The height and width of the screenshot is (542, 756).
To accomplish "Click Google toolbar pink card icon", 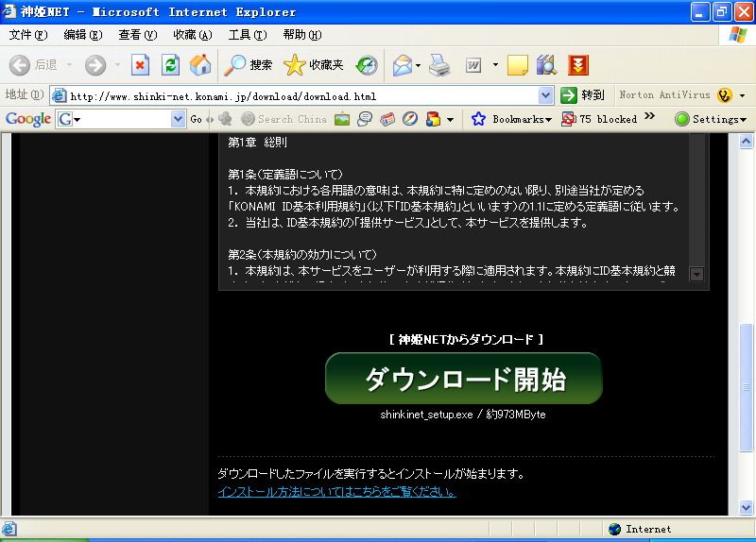I will (x=387, y=119).
